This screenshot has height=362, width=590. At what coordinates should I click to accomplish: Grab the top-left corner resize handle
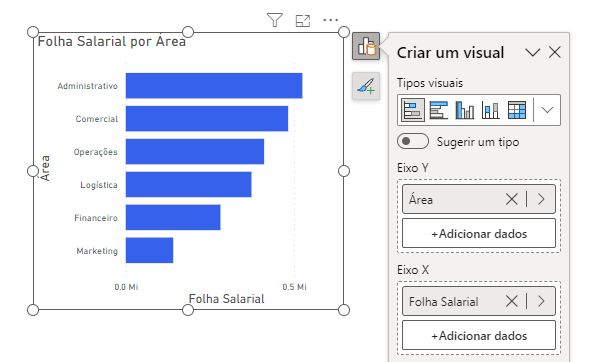pyautogui.click(x=33, y=32)
